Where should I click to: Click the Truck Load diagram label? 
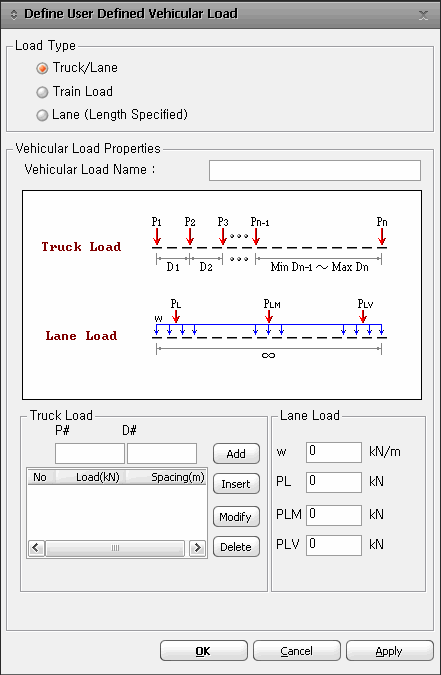(81, 247)
